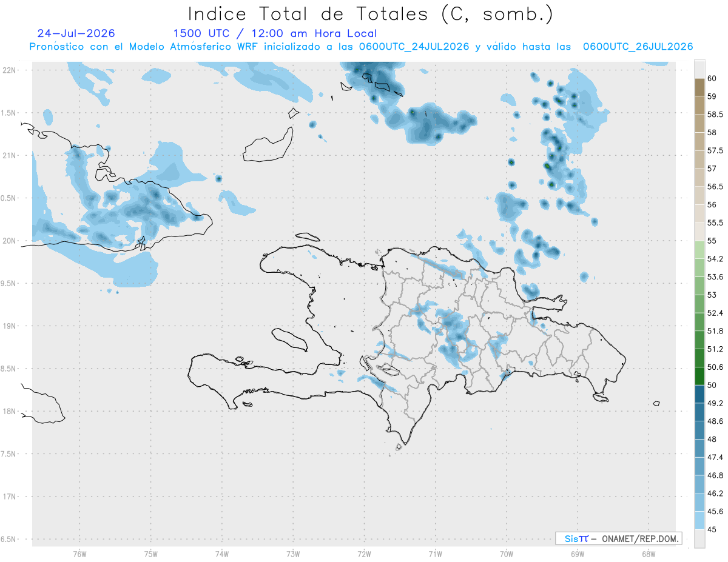Select the light green swatch between 54.2 and 55
This screenshot has height=562, width=728.
coord(699,250)
